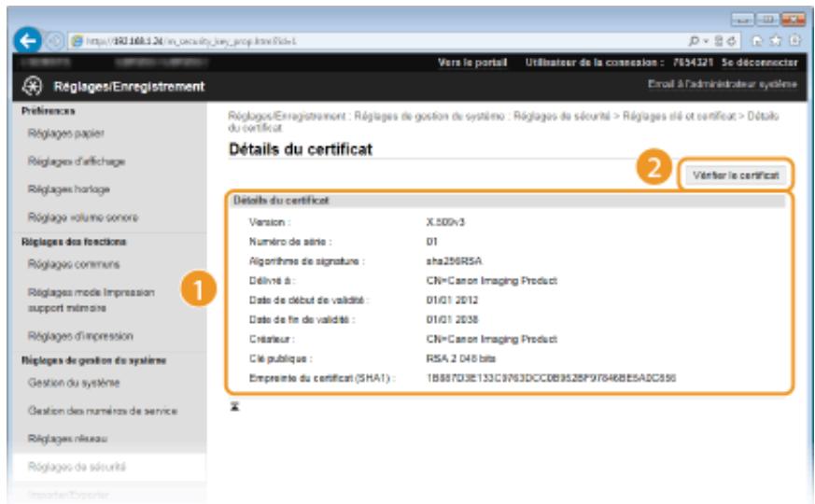Click the Créateur CN=Canon Imaging Product value

point(492,340)
